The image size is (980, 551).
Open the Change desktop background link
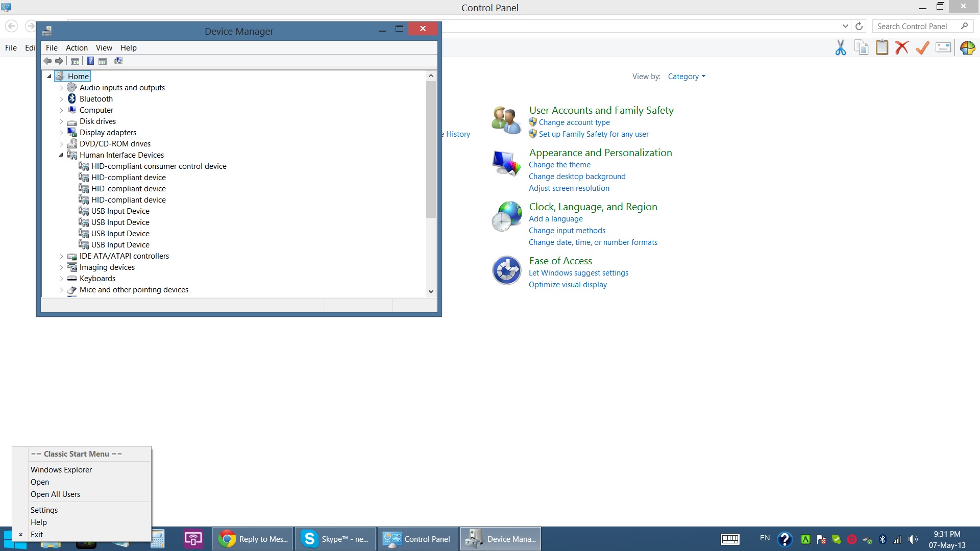point(577,177)
